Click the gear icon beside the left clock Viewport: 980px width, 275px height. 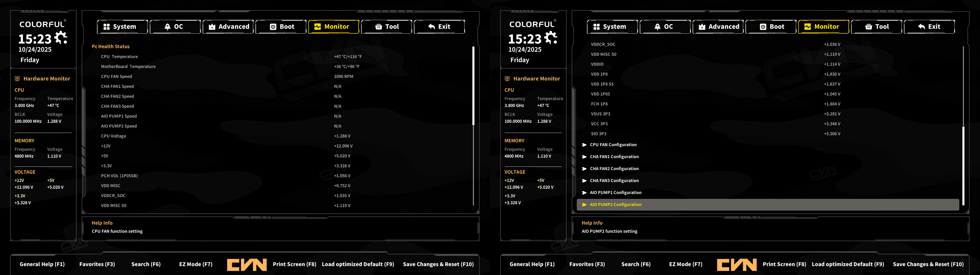pos(61,38)
